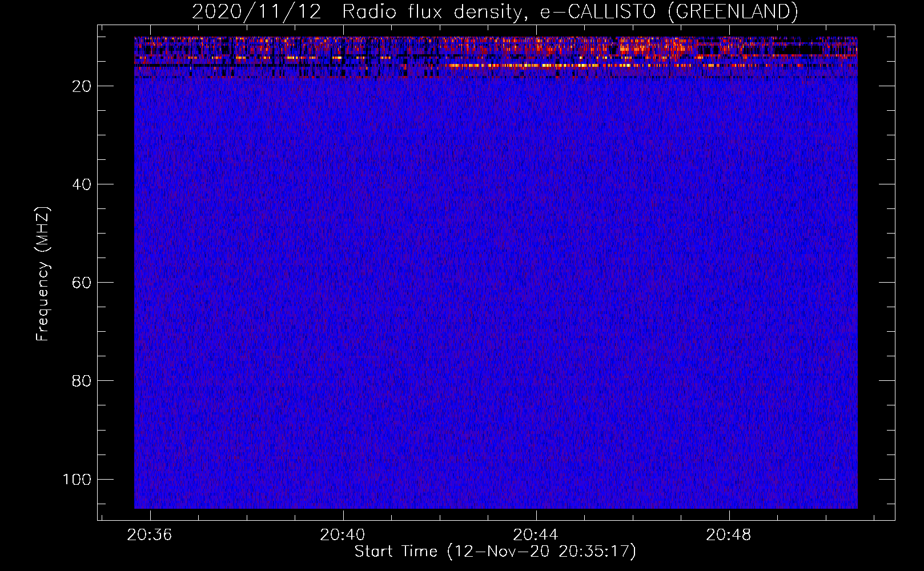Click the 40 frequency tick label
This screenshot has width=924, height=571.
tap(82, 184)
